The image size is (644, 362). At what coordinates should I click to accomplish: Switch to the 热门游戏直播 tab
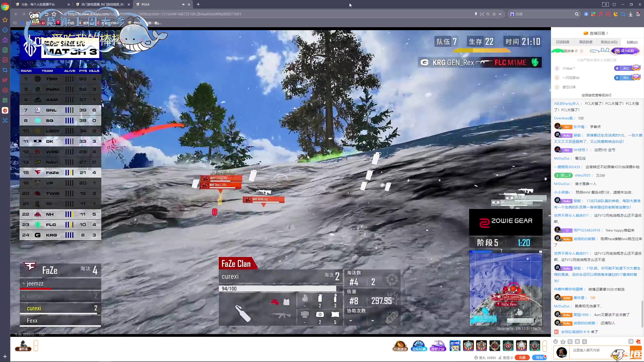click(103, 4)
